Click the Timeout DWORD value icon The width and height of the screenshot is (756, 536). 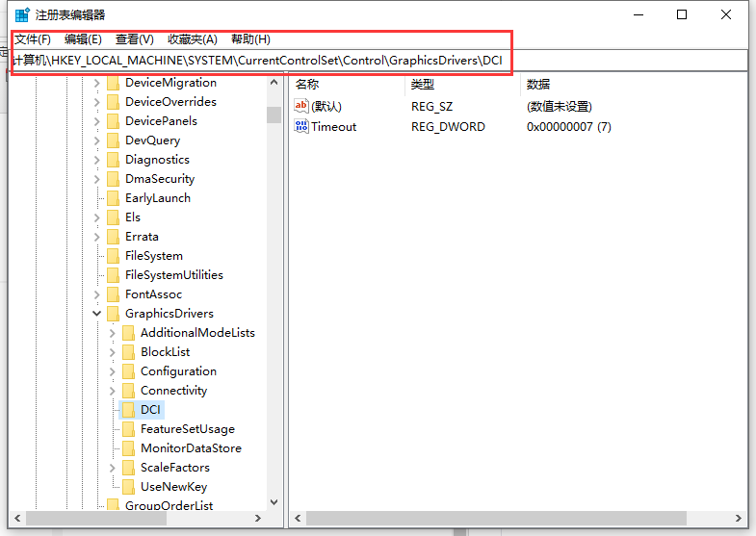(301, 127)
